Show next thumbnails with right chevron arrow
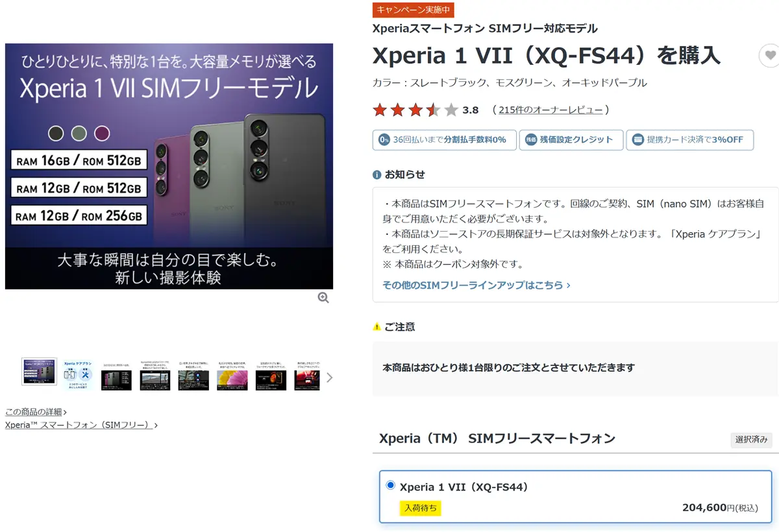The image size is (779, 532). (329, 378)
